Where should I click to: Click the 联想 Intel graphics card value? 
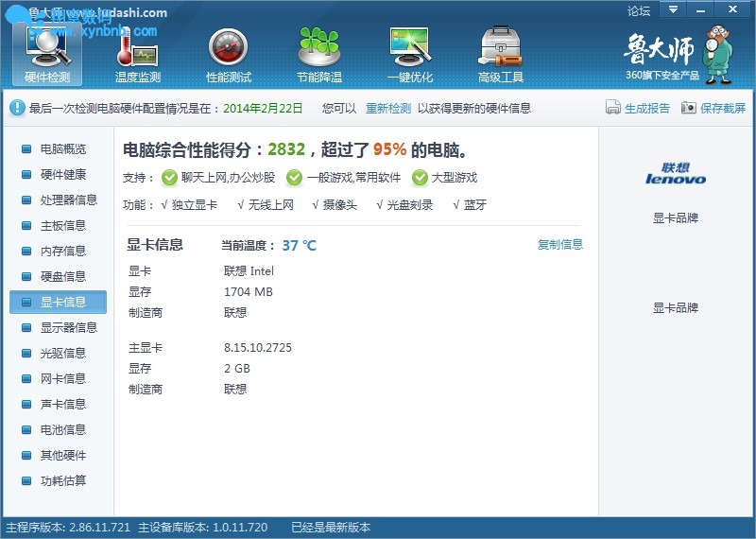(x=249, y=271)
